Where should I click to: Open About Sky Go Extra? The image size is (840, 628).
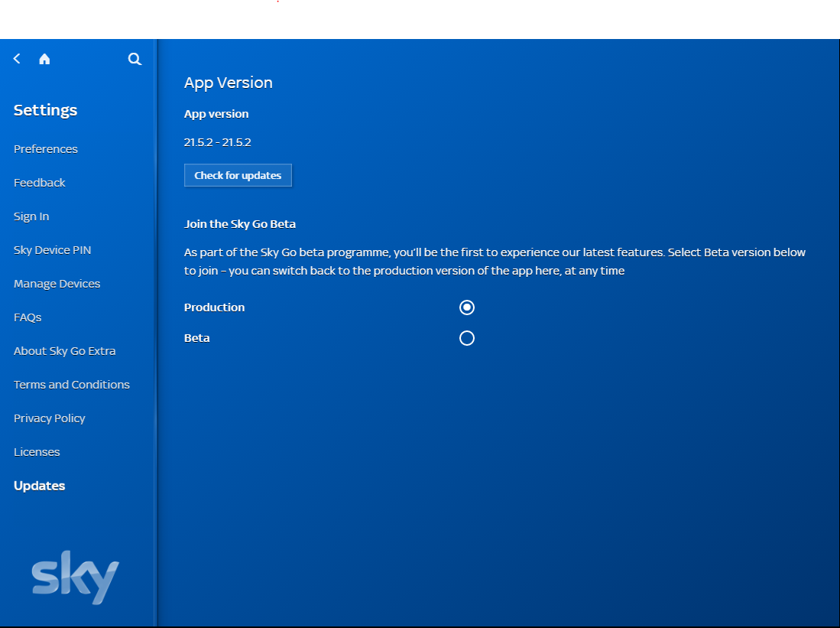pos(65,351)
